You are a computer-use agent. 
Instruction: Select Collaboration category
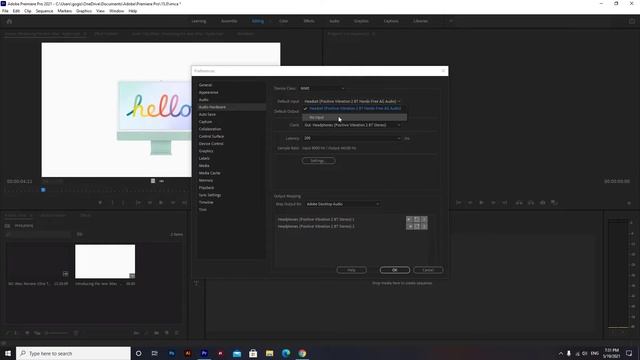pos(210,129)
